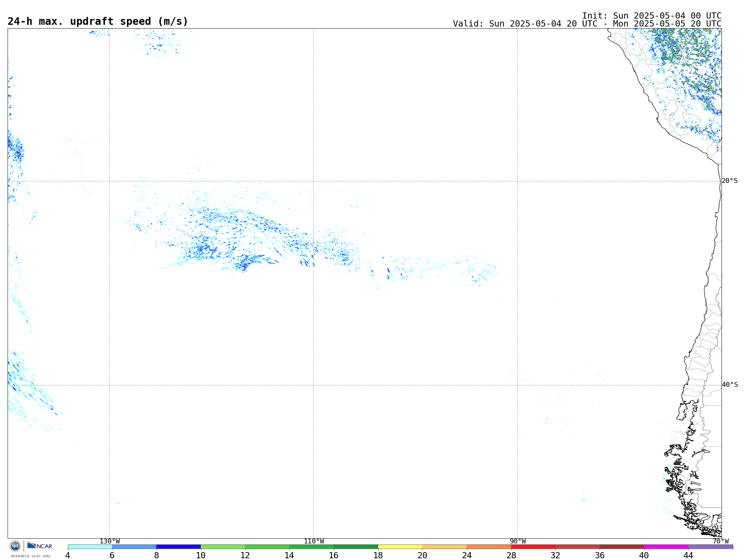Pick the magenta 40-44 colorbar segment

click(x=666, y=547)
